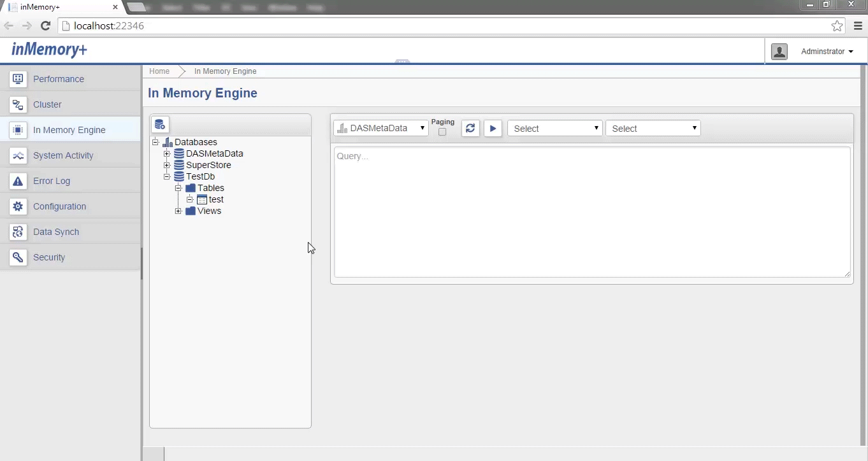Click the test table icon
The image size is (868, 461).
(202, 199)
